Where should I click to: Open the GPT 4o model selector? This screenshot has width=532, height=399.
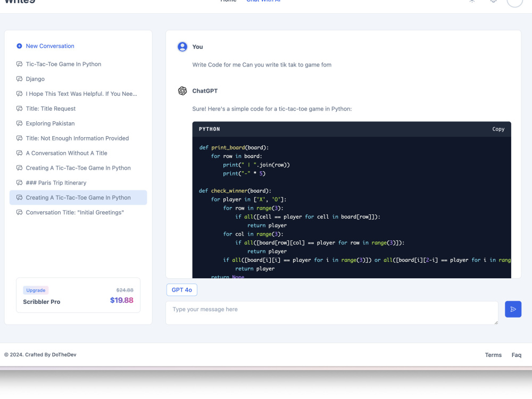coord(181,289)
